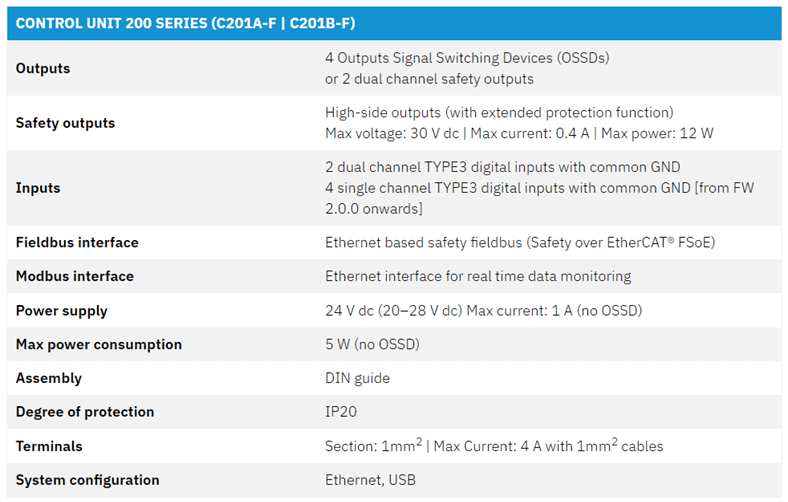Click the Power supply label
Screen dimensions: 788x502
(61, 311)
